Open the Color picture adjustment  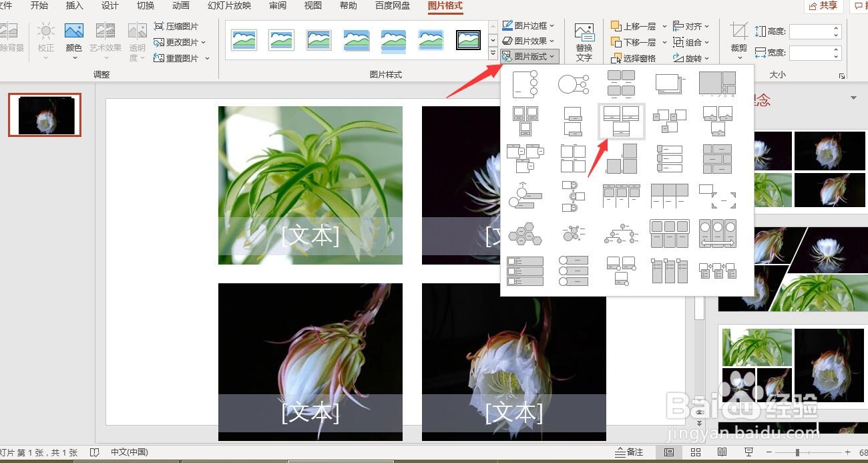[x=73, y=41]
